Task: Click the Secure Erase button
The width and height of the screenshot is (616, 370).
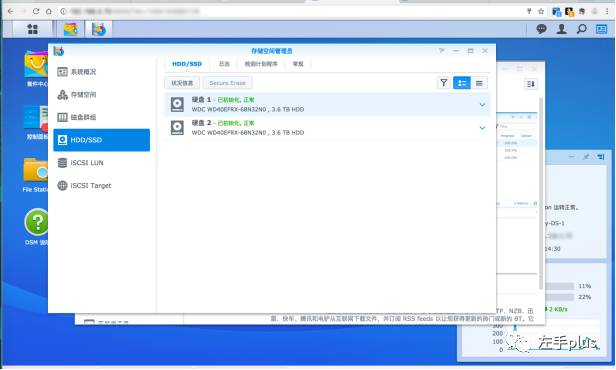Action: tap(227, 83)
